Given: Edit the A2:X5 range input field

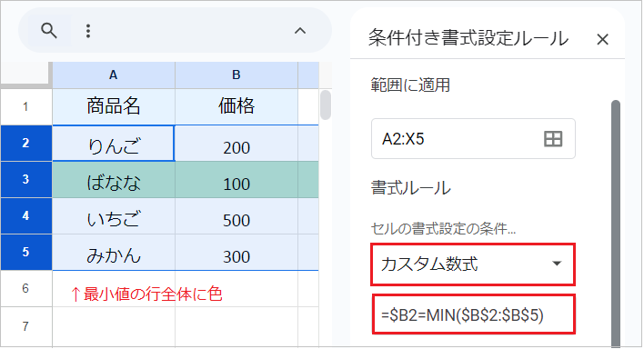Looking at the screenshot, I should pos(473,139).
